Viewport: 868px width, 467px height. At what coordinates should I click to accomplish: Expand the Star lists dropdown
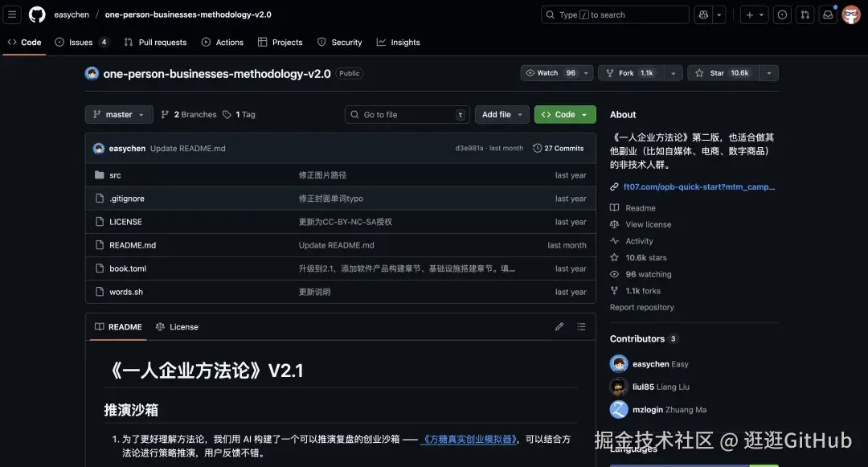[x=769, y=73]
